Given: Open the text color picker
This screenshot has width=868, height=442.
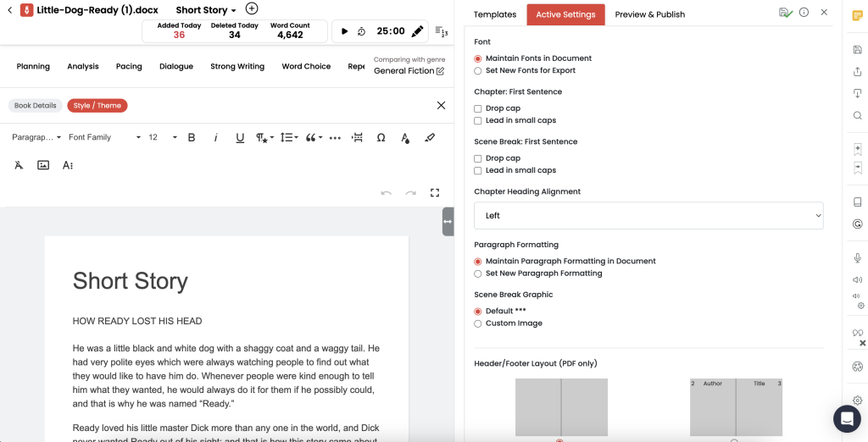Looking at the screenshot, I should click(x=405, y=137).
